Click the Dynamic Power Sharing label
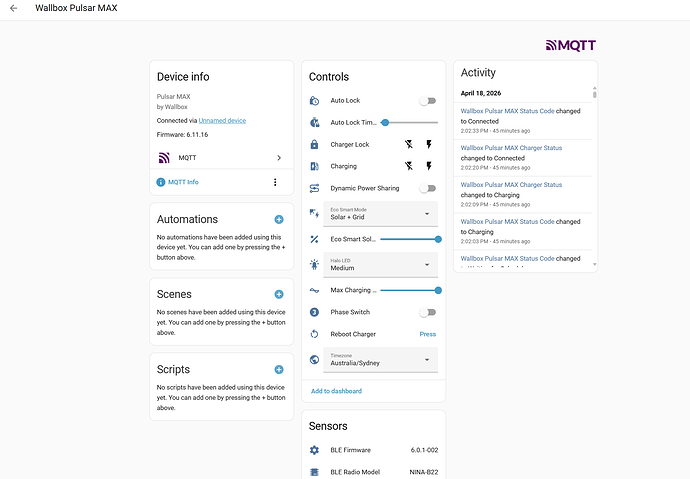Screen dimensions: 690x479 [365, 188]
